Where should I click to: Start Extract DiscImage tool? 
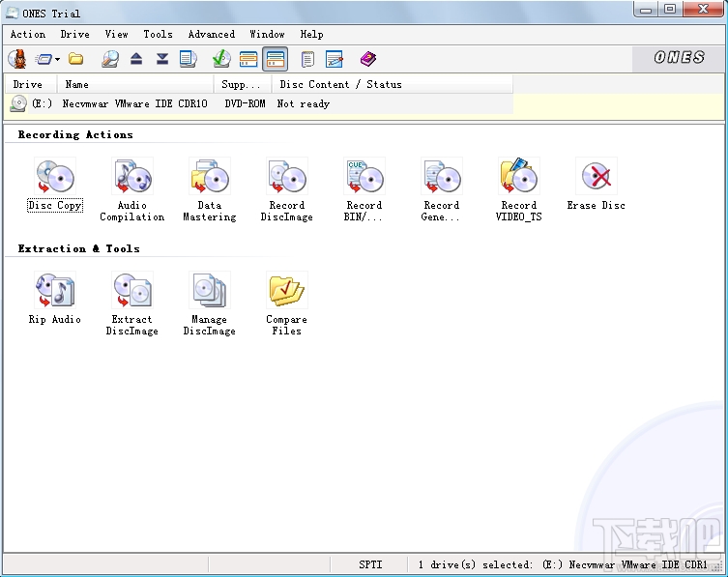tap(132, 304)
